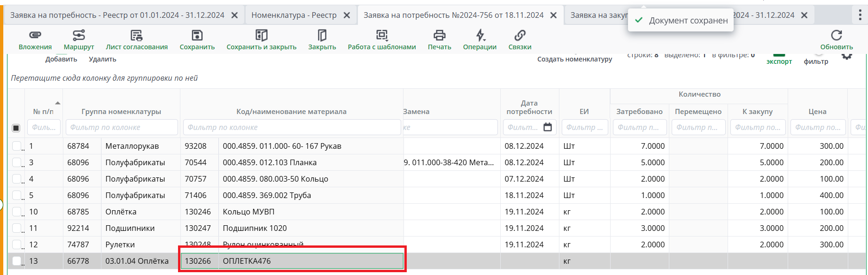Click the Печать print icon
This screenshot has height=275, width=868.
(439, 36)
